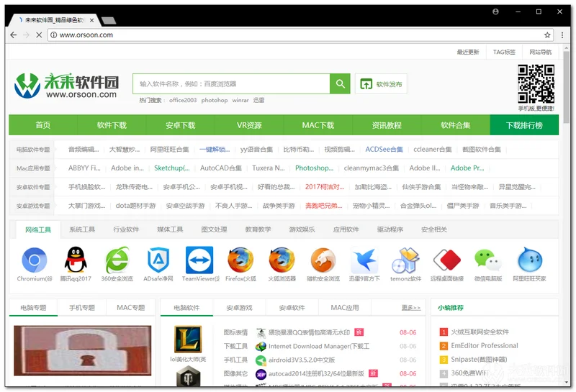Click hot search term winrar
This screenshot has width=576, height=392.
pos(240,100)
